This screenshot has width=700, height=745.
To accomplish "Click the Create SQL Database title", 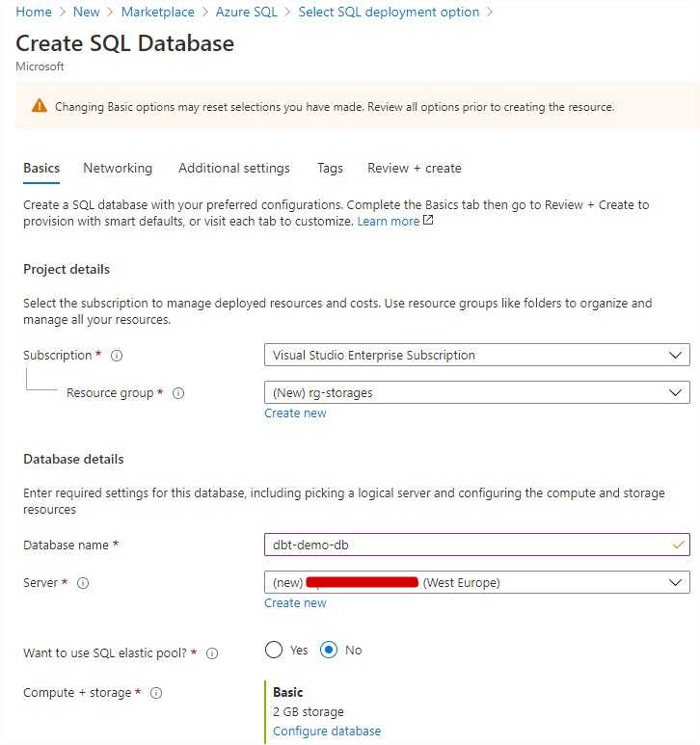I will [125, 43].
